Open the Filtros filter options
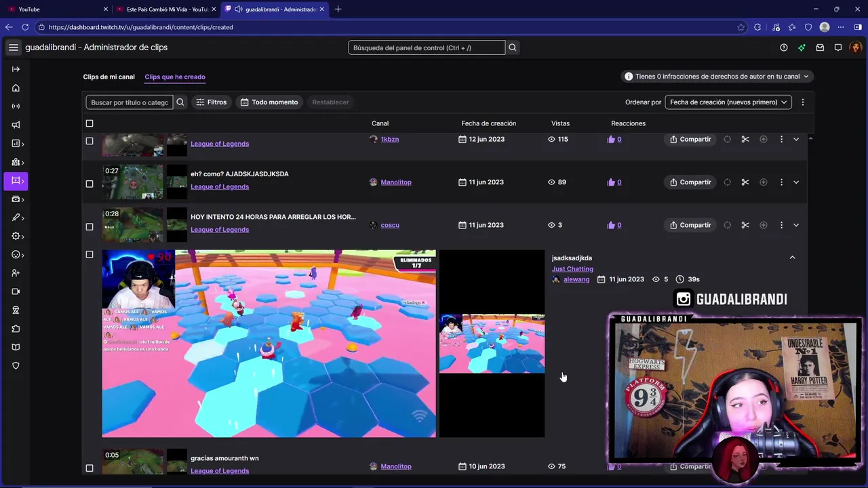The width and height of the screenshot is (868, 488). coord(211,102)
